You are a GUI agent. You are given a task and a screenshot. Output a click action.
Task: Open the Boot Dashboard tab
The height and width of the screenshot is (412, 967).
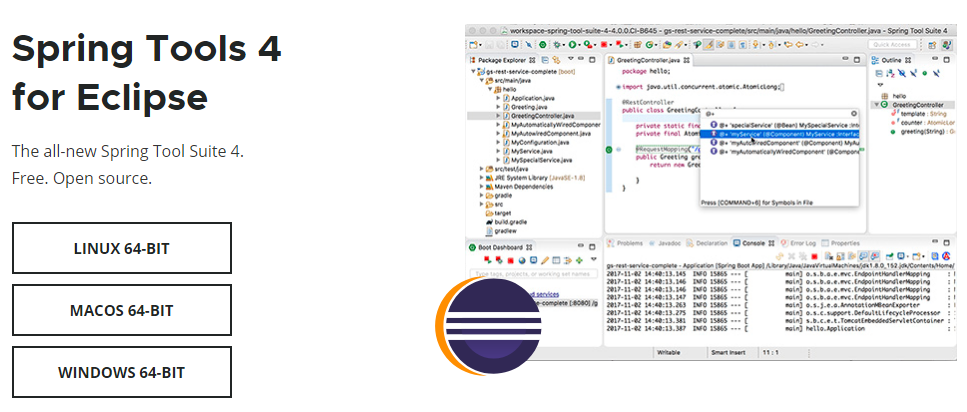(501, 247)
